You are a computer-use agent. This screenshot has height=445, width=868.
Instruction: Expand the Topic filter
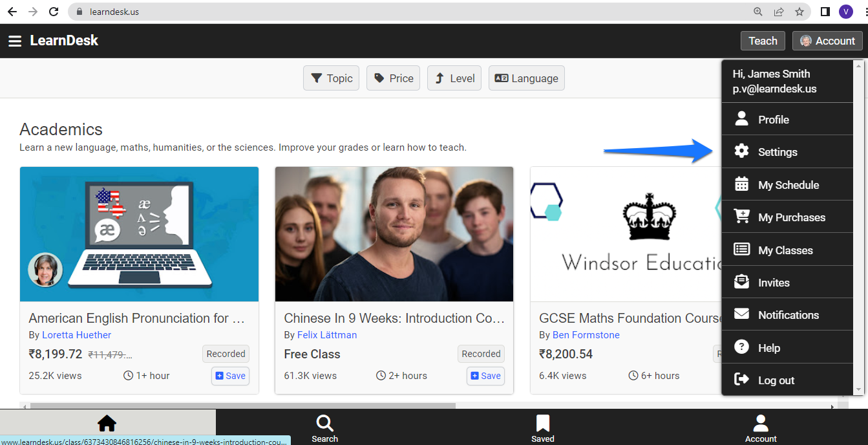(331, 78)
